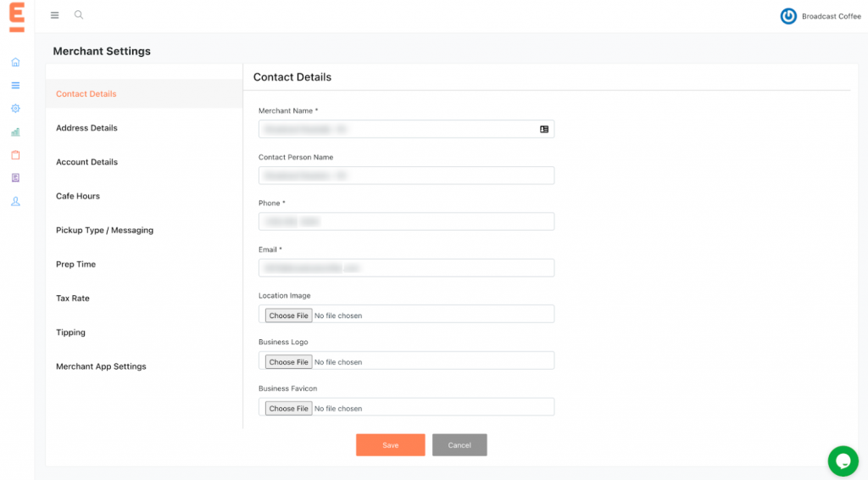Open the blue list icon in the sidebar
This screenshot has width=868, height=480.
pyautogui.click(x=15, y=85)
